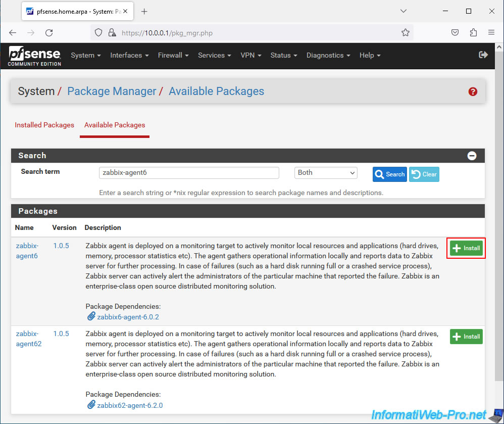Focus the Search term input field
The height and width of the screenshot is (424, 504).
pyautogui.click(x=189, y=173)
